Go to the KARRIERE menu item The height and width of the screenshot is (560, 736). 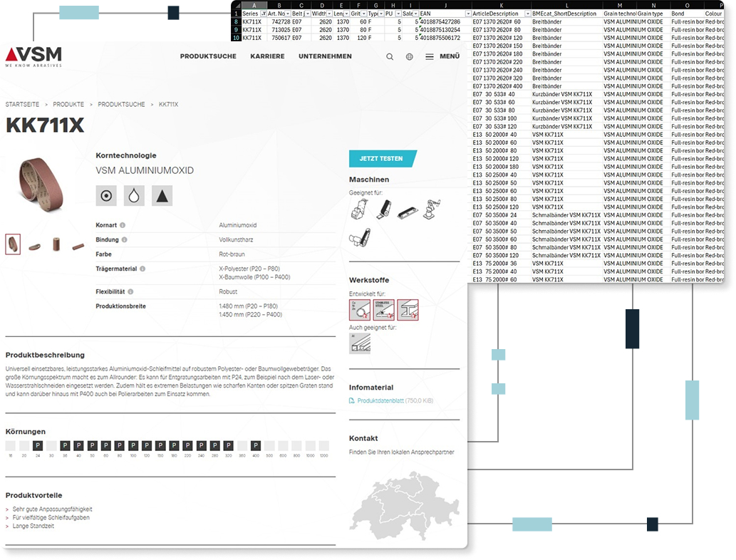pos(267,56)
